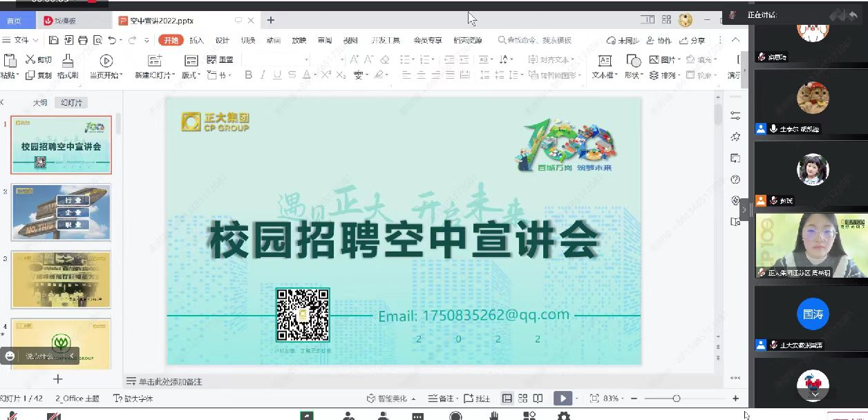Image resolution: width=868 pixels, height=420 pixels.
Task: Toggle Italic text formatting
Action: [x=263, y=75]
